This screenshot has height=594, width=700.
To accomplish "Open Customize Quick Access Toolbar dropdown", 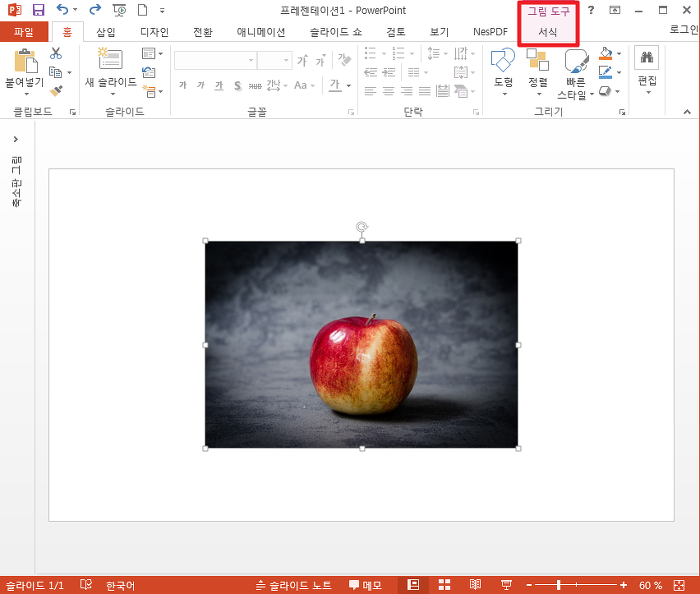I will click(x=162, y=10).
